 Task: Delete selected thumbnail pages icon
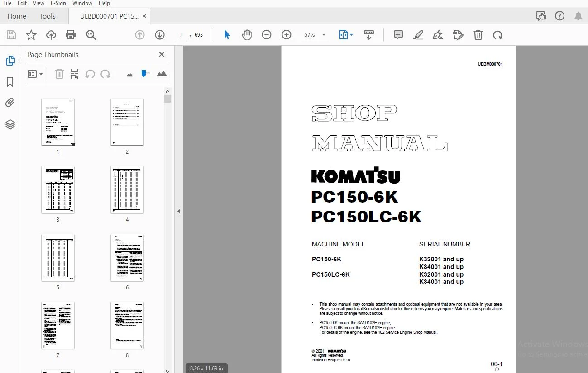click(59, 74)
